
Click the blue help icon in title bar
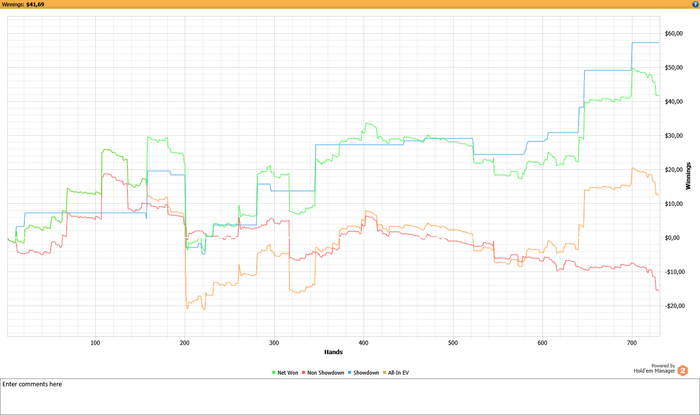[693, 4]
